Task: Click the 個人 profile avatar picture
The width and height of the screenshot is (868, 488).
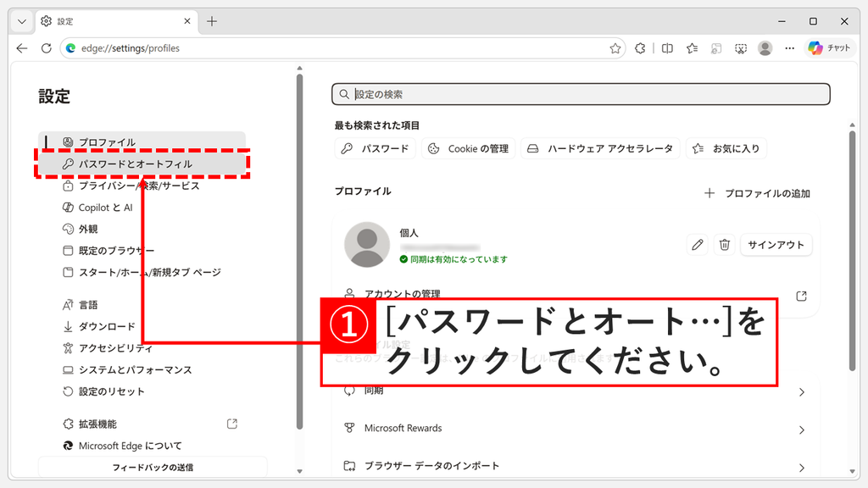Action: pyautogui.click(x=366, y=245)
